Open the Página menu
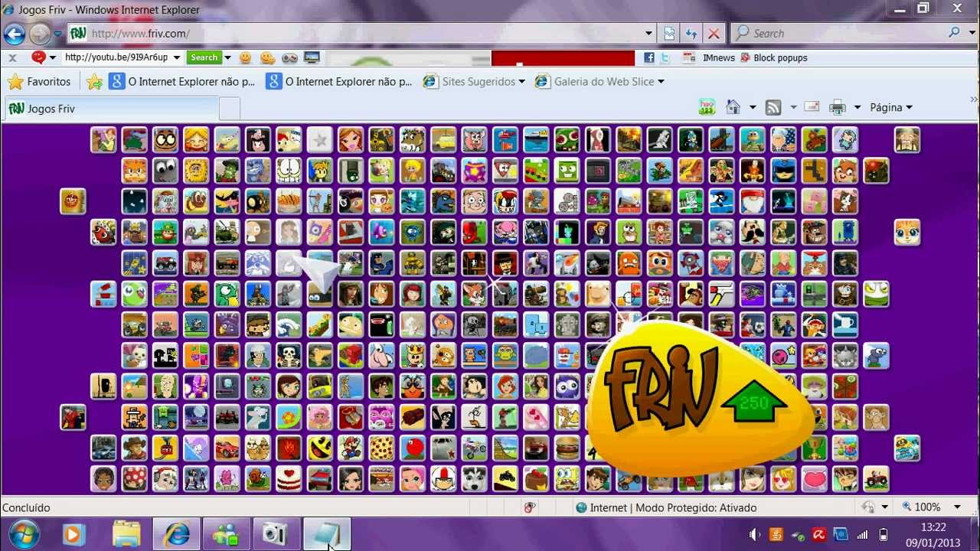980x551 pixels. point(891,107)
